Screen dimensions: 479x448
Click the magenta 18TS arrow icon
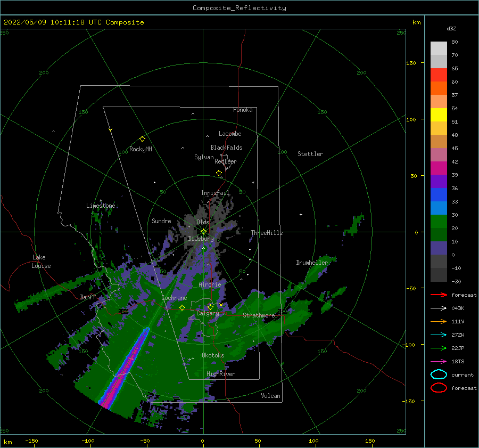point(439,362)
